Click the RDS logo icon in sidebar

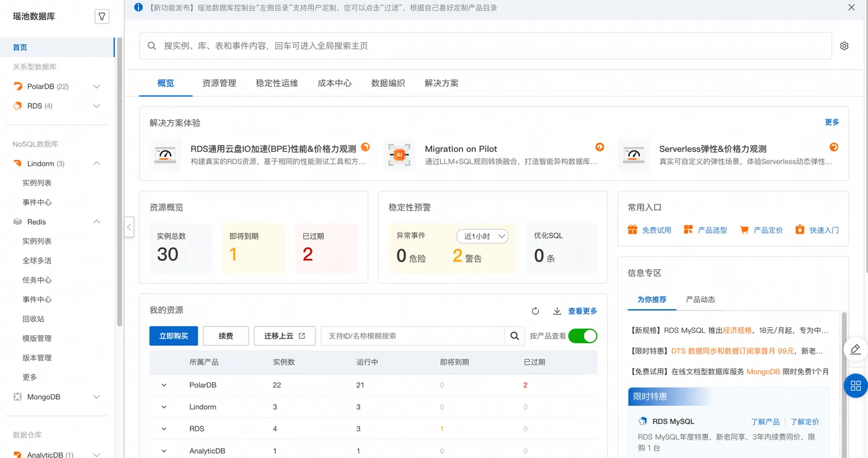tap(17, 106)
